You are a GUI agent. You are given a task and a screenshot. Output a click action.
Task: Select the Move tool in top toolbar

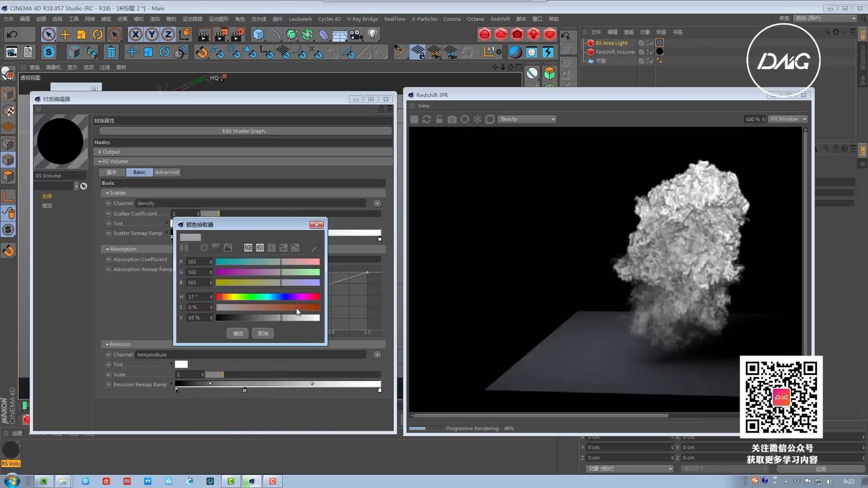65,34
